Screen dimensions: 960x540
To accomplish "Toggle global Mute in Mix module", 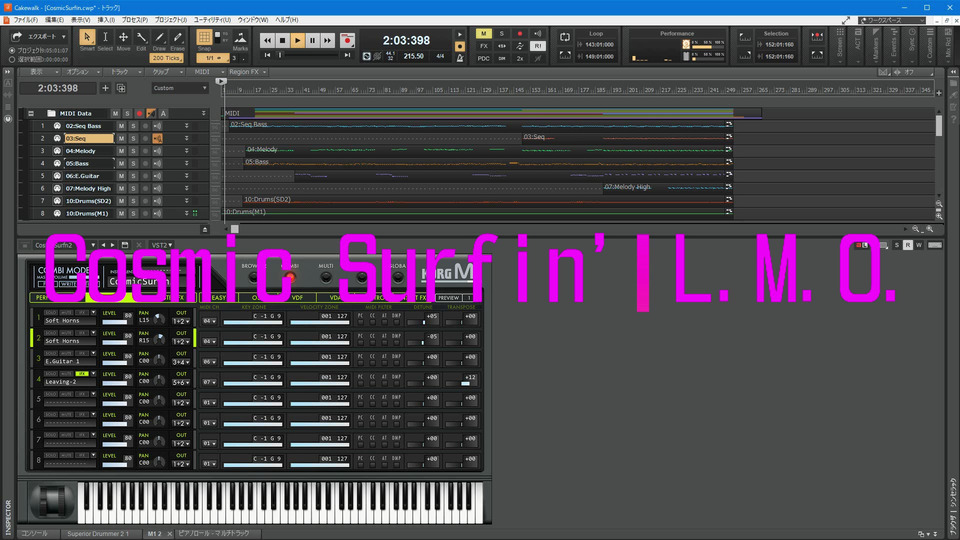I will click(x=484, y=34).
